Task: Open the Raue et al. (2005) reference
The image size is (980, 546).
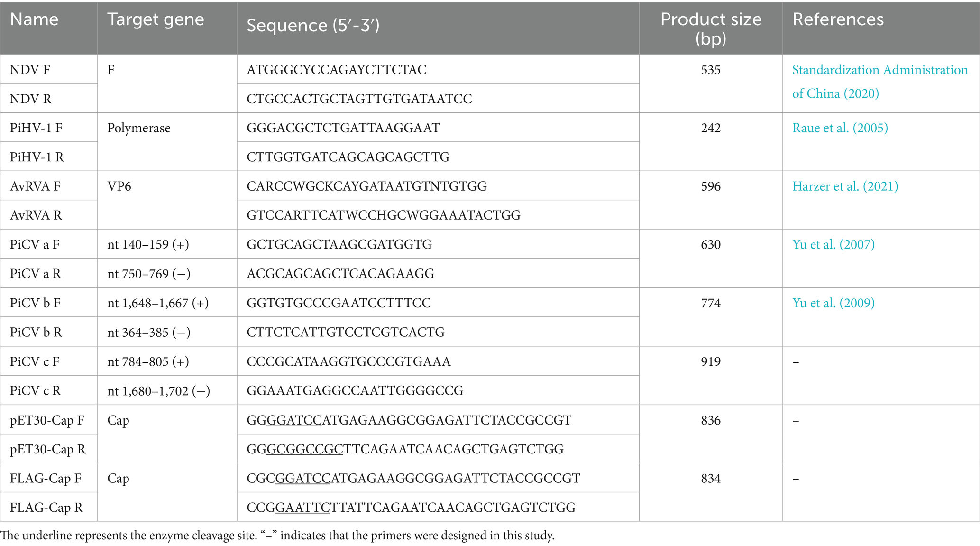Action: click(840, 128)
